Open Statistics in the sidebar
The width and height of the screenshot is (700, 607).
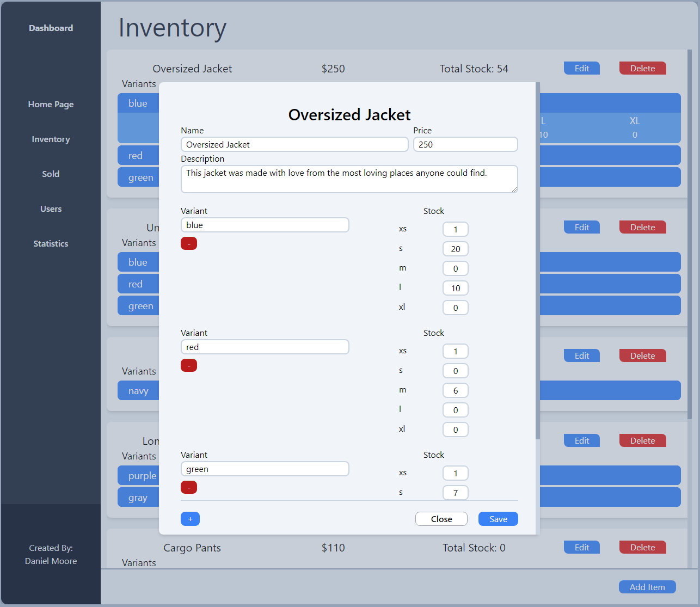pyautogui.click(x=51, y=244)
